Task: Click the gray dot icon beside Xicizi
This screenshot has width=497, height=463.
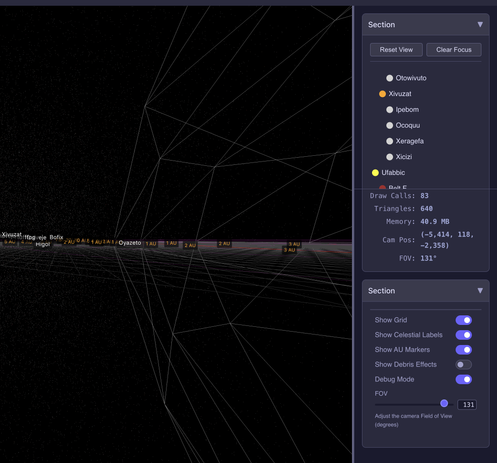Action: point(389,157)
